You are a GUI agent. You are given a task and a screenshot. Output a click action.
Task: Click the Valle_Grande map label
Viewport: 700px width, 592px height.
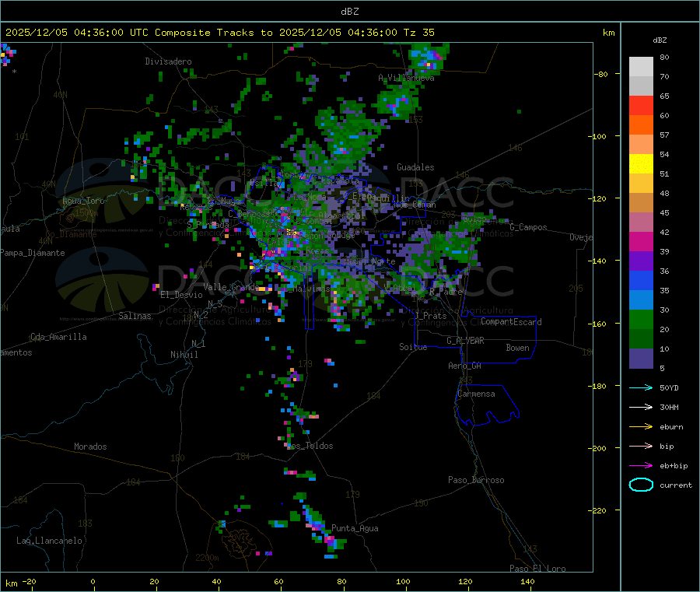231,286
